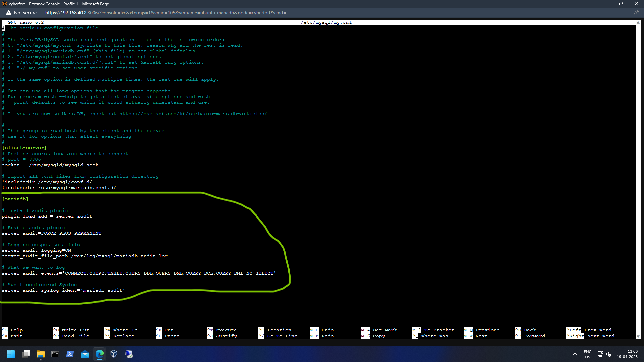The height and width of the screenshot is (362, 644).
Task: Launch Command Prompt from the taskbar
Action: tap(55, 354)
